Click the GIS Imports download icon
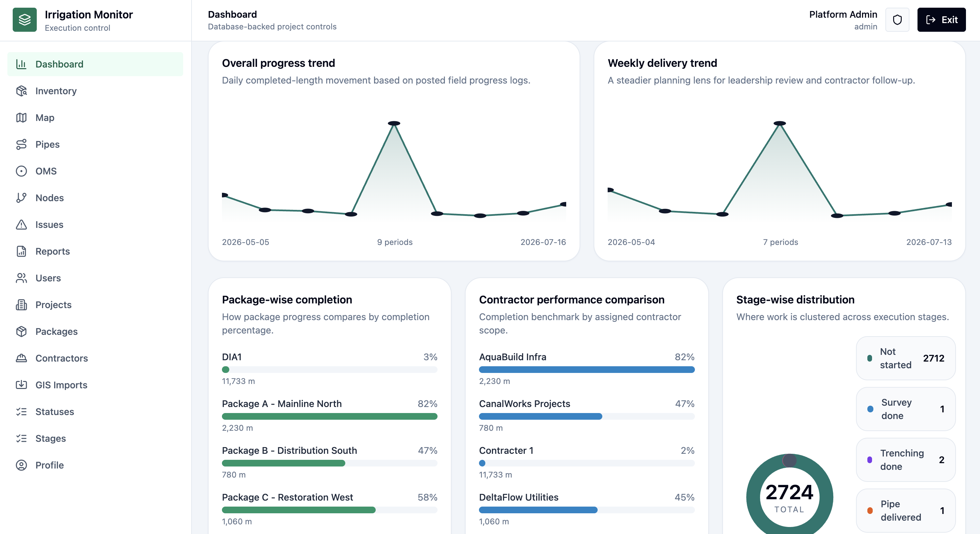Image resolution: width=980 pixels, height=534 pixels. tap(21, 385)
